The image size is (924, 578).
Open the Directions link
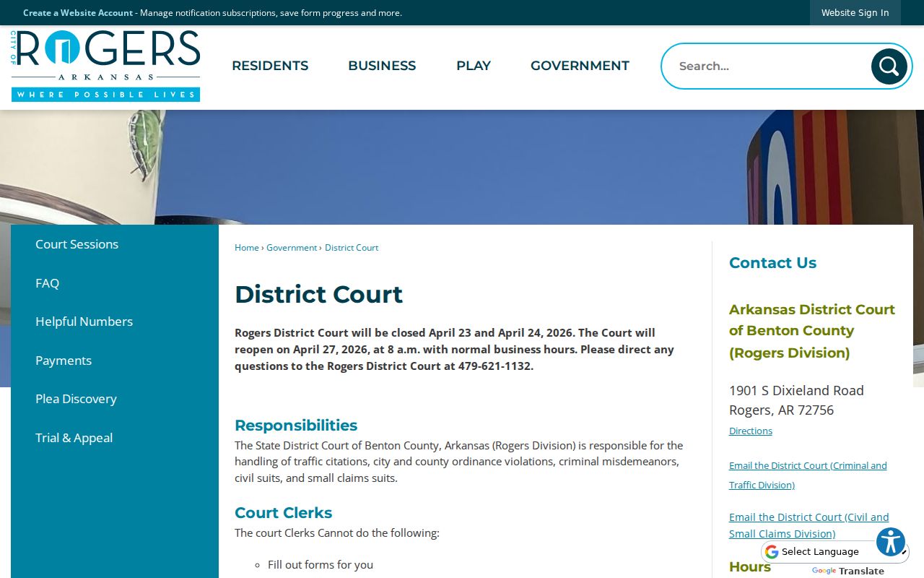[751, 431]
